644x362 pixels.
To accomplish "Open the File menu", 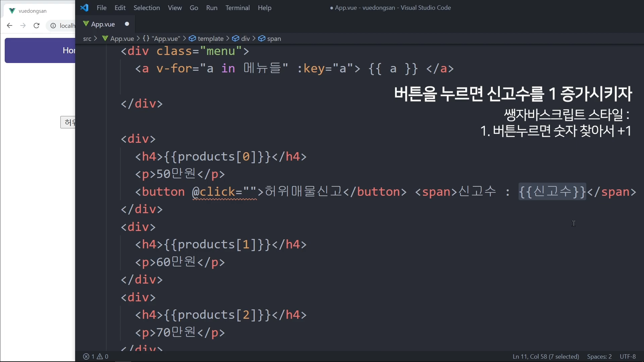I will point(101,8).
